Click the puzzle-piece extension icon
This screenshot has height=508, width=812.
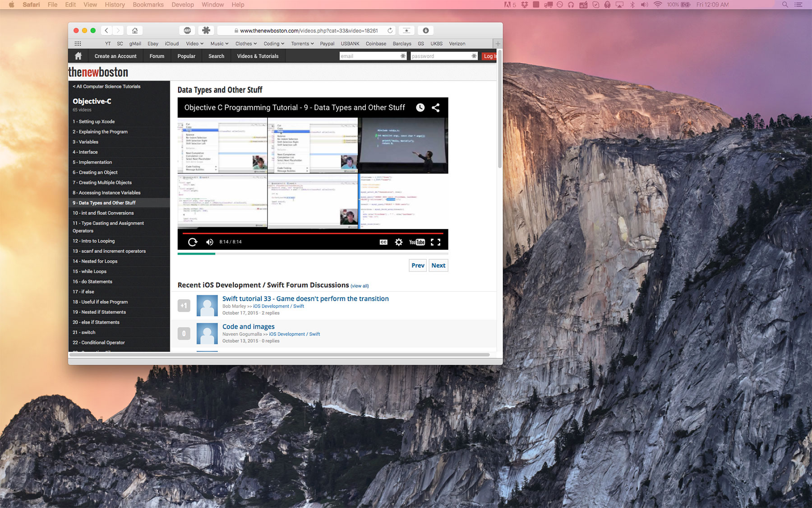[206, 30]
